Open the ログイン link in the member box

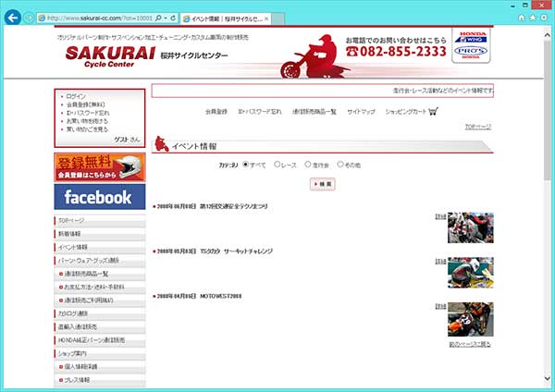tap(76, 96)
